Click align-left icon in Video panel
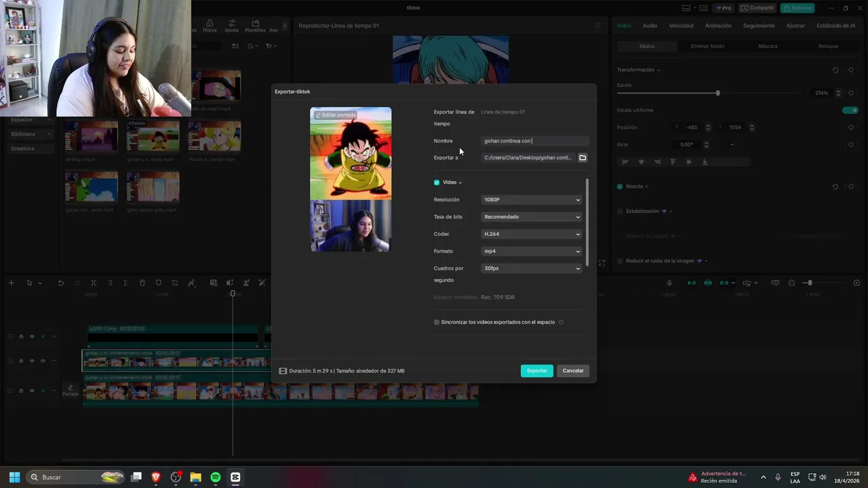 tap(625, 162)
